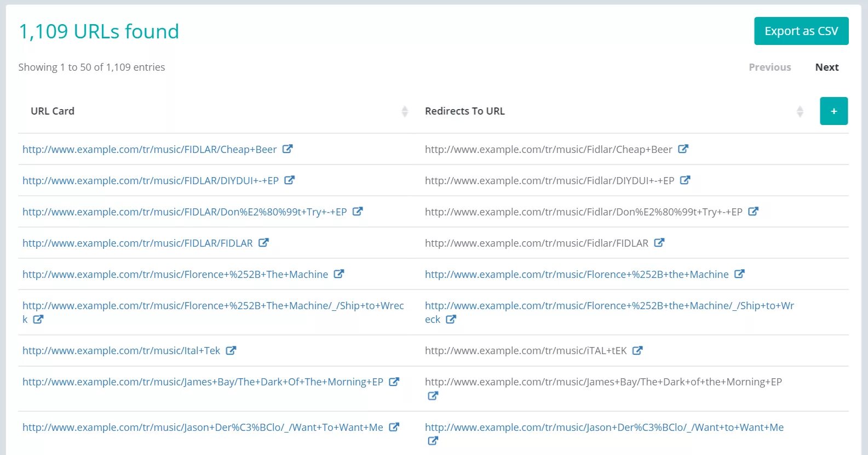The height and width of the screenshot is (455, 868).
Task: Open FIDLAR/DIYDUI+-+EP URL Card link
Action: click(x=151, y=181)
